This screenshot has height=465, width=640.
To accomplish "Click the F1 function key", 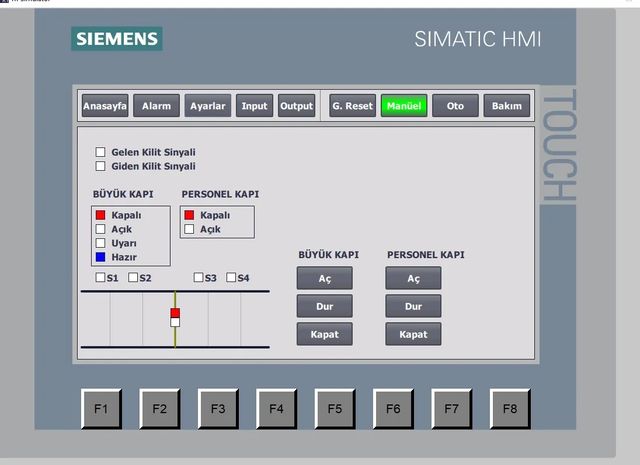I will pos(101,409).
